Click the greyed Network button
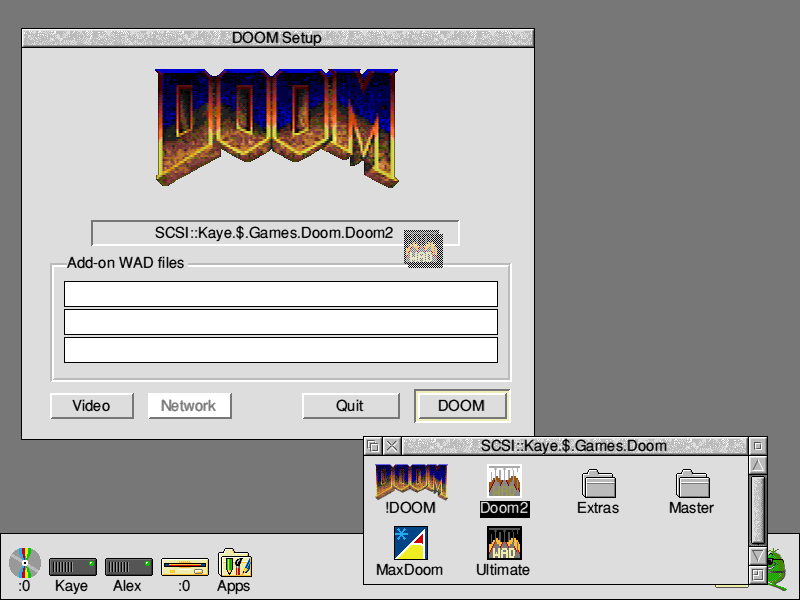800x600 pixels. click(x=190, y=406)
